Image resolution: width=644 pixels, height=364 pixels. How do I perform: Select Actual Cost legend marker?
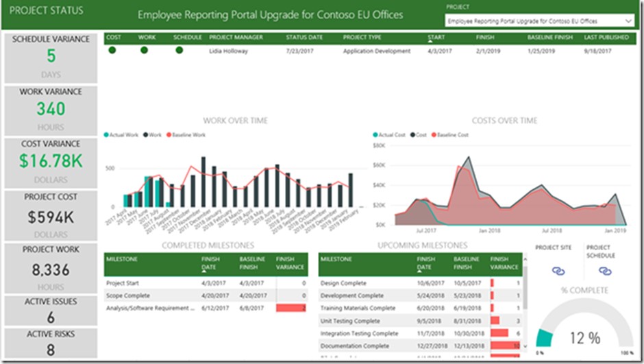(375, 135)
